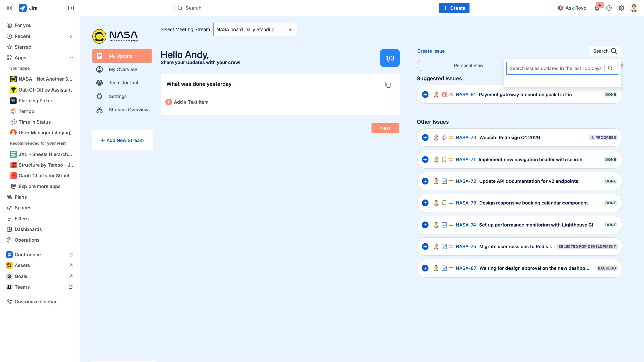644x362 pixels.
Task: Click the Settings gear in the NASA stream menu
Action: point(99,96)
